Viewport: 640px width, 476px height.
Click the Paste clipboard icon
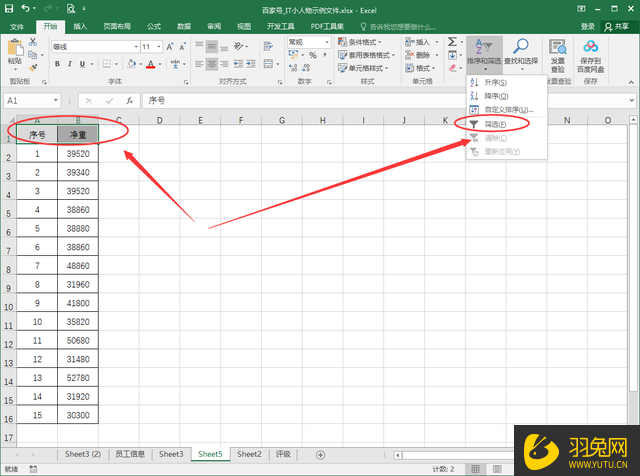coord(15,48)
